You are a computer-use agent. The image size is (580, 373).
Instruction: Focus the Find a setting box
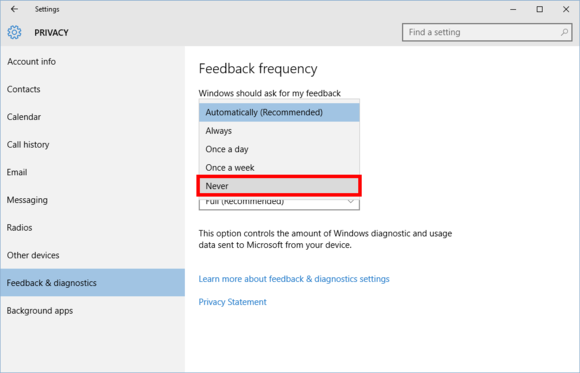click(487, 33)
